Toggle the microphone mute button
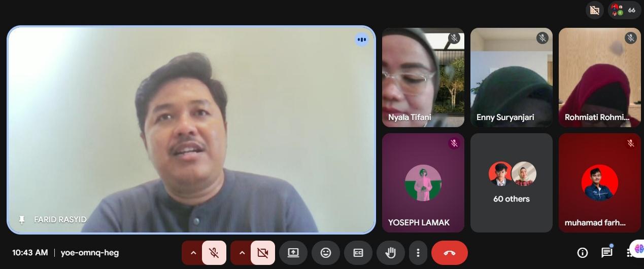The height and width of the screenshot is (269, 644). [x=214, y=253]
